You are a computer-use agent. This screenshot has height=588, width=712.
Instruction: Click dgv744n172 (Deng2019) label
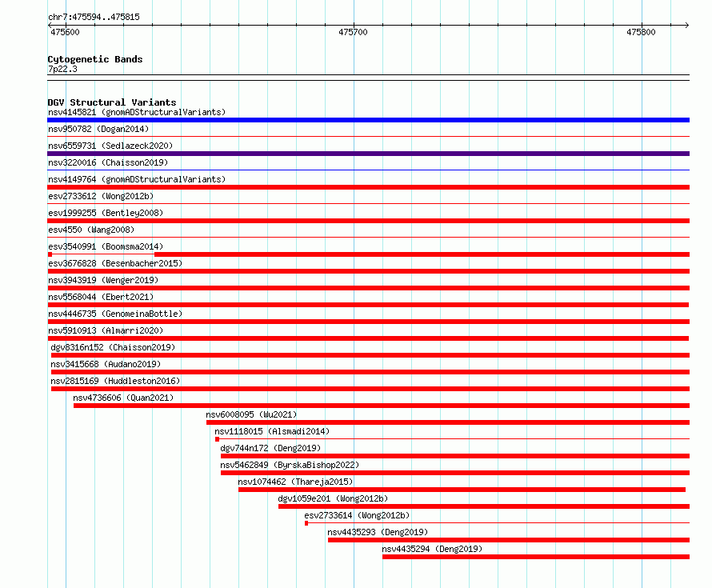pos(270,448)
